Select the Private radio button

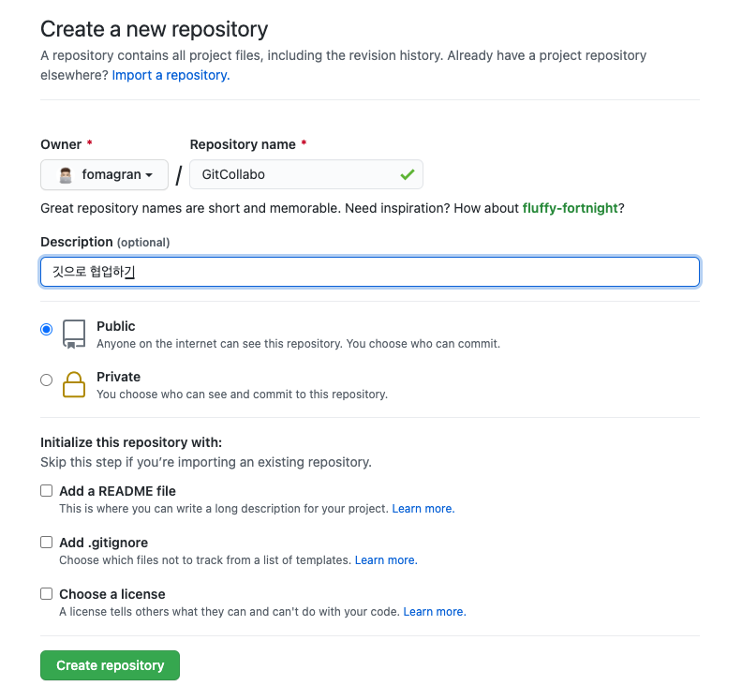tap(47, 380)
